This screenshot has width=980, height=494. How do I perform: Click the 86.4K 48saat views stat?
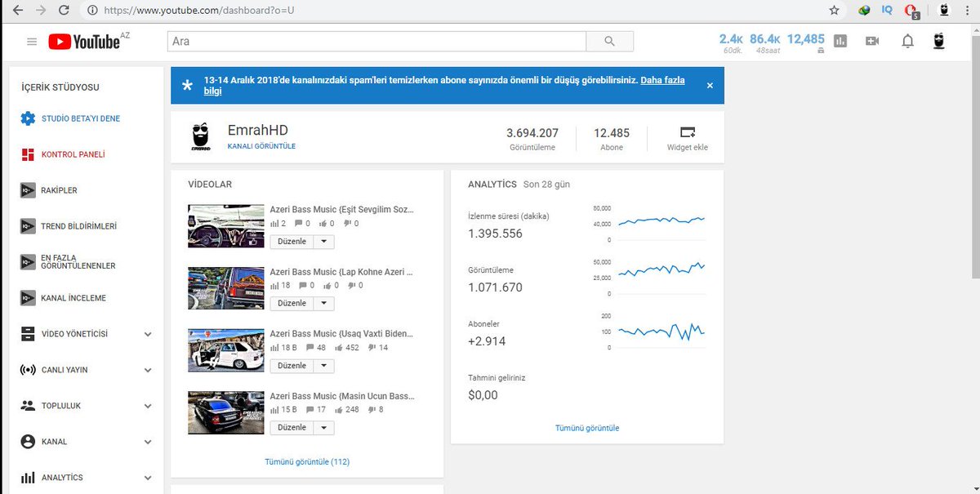(x=765, y=42)
